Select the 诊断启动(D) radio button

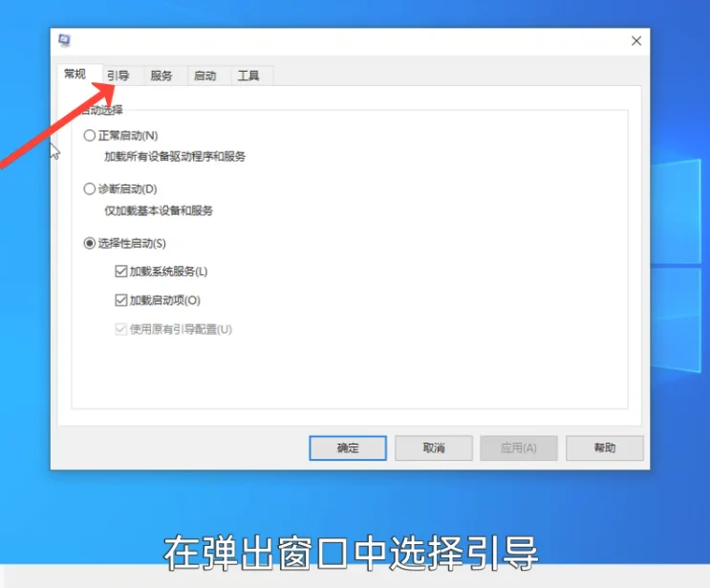click(x=90, y=189)
